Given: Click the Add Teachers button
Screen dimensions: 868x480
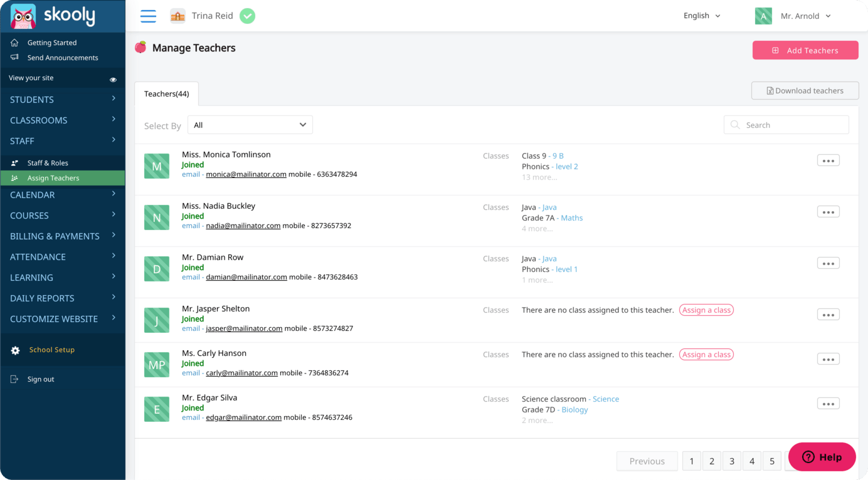Looking at the screenshot, I should pos(805,50).
